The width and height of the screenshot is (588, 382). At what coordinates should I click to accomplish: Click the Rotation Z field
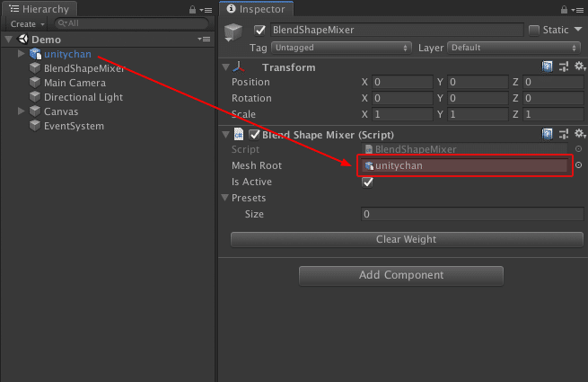point(554,98)
